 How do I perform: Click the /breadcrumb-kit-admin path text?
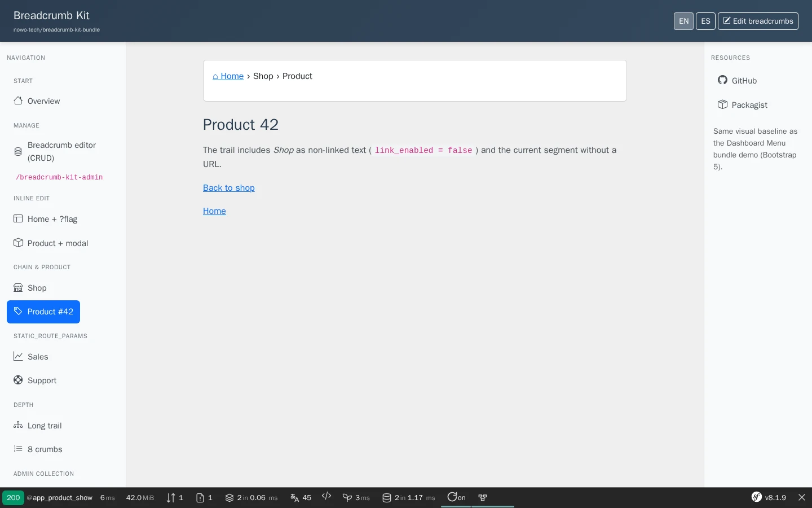coord(59,177)
